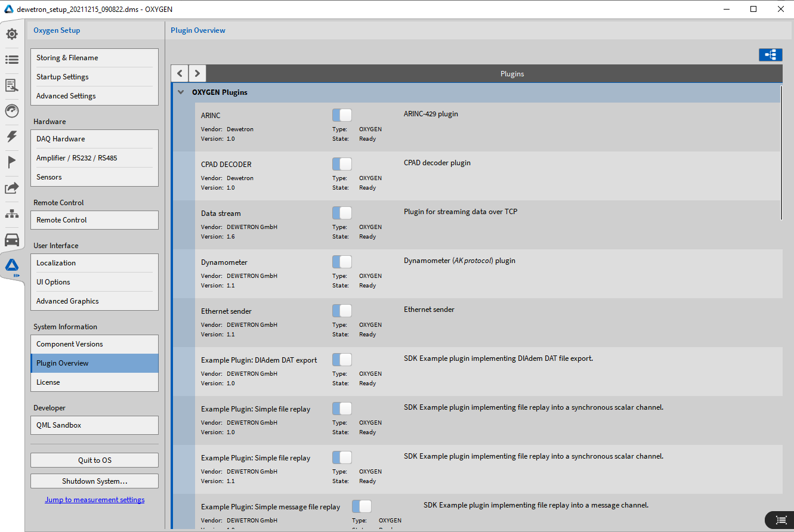Follow the Jump to measurement settings link
794x532 pixels.
(94, 500)
